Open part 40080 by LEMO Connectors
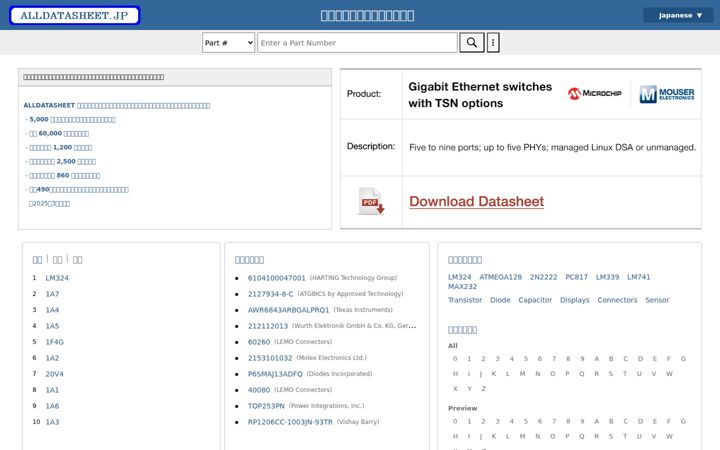The height and width of the screenshot is (450, 720). (x=259, y=390)
